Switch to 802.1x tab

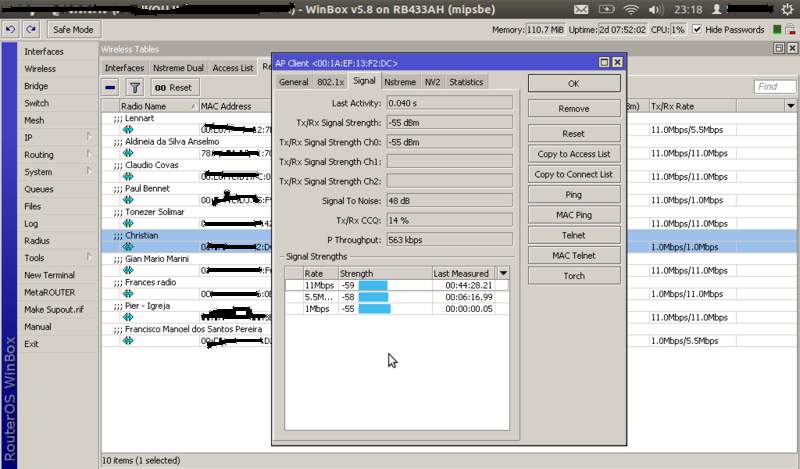[x=330, y=82]
